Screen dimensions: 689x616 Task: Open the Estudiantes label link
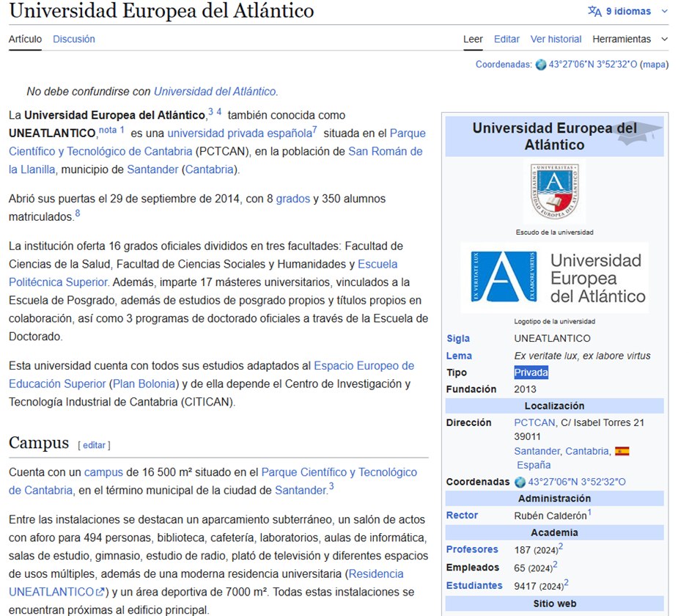(474, 586)
